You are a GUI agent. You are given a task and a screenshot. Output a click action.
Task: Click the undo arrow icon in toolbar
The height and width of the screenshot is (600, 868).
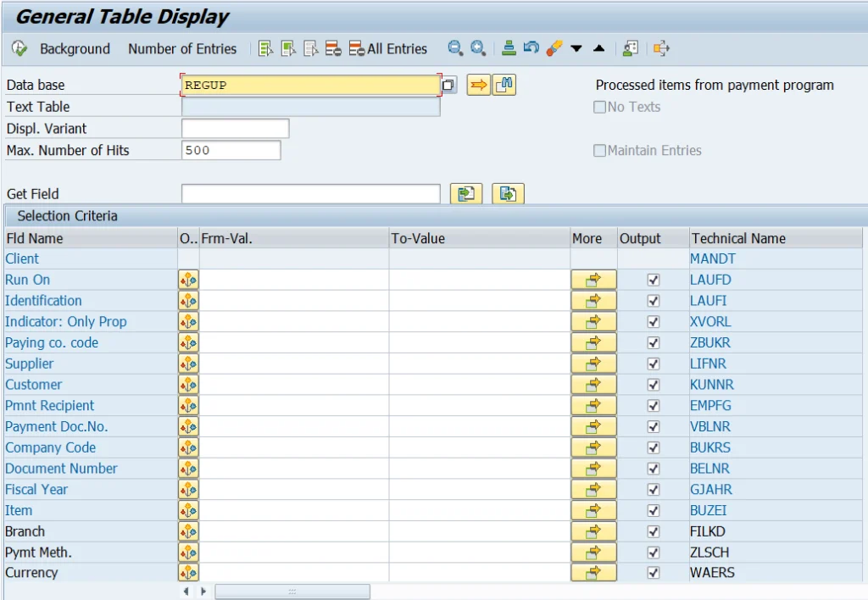click(531, 48)
